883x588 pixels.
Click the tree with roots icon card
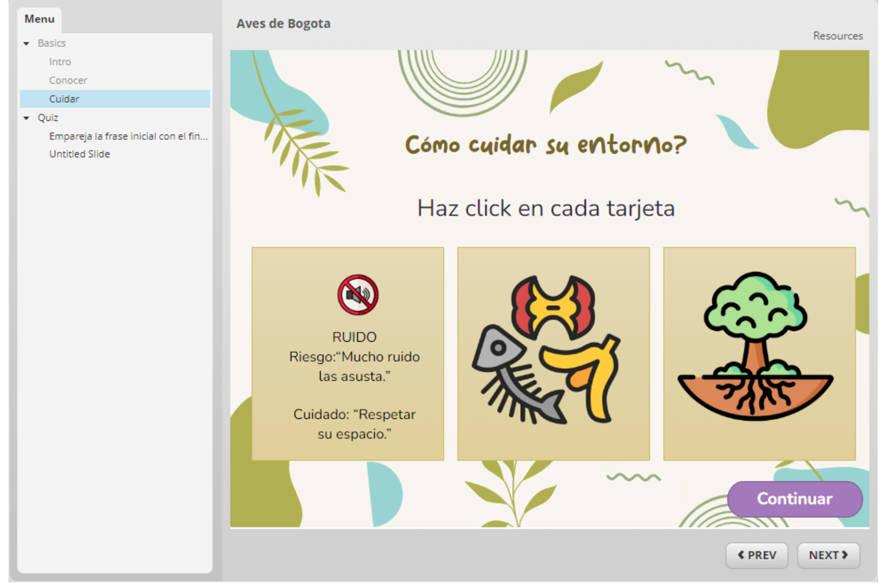click(759, 353)
